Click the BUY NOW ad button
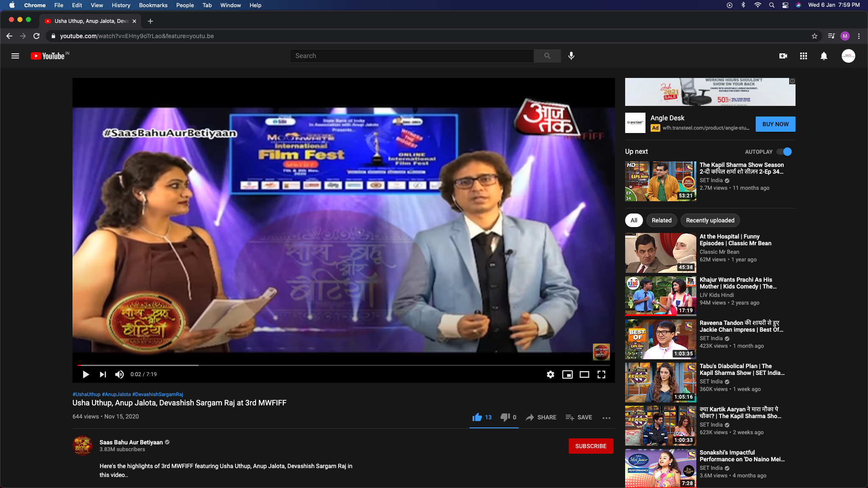This screenshot has height=488, width=868. click(x=776, y=124)
